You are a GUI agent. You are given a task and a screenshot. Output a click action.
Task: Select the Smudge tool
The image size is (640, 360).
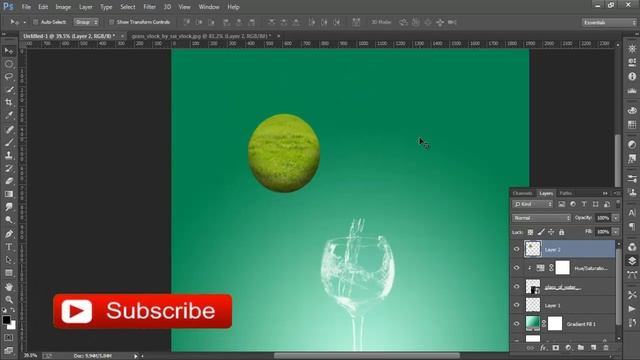coord(9,207)
